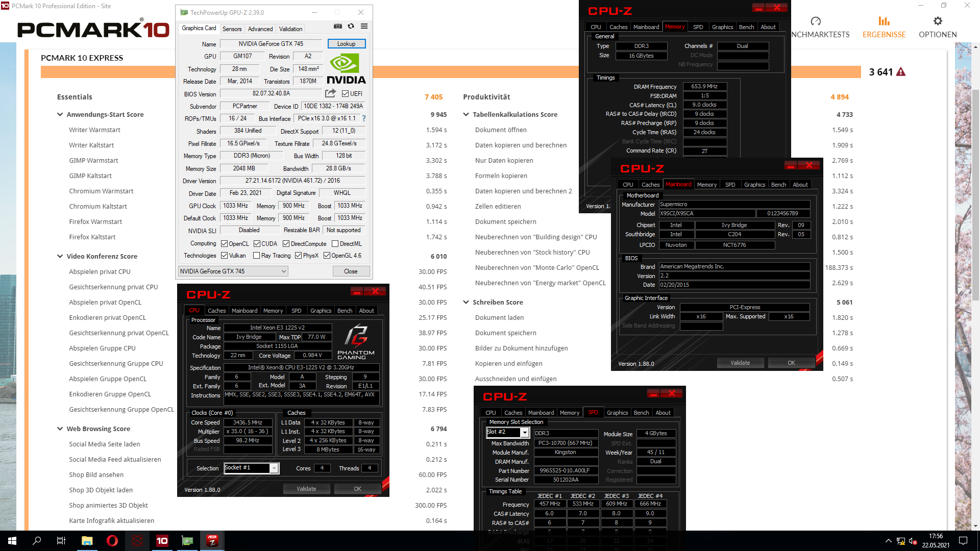
Task: Click the network tray icon
Action: 901,541
